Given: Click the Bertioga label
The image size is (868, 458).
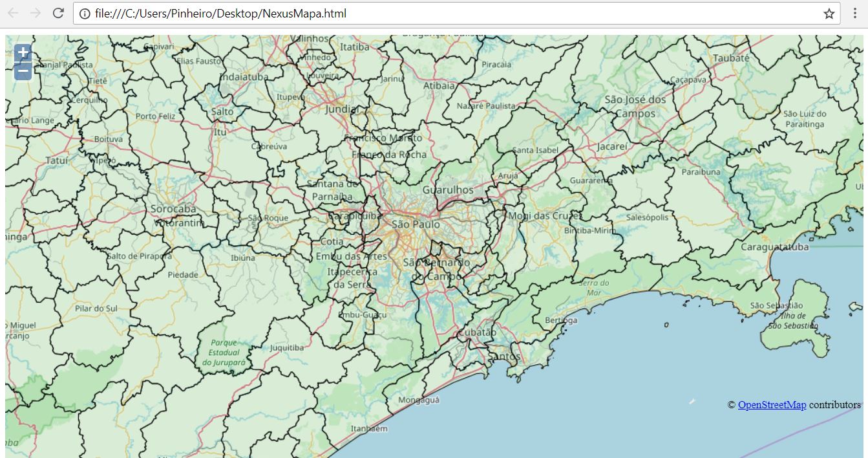Looking at the screenshot, I should [561, 320].
